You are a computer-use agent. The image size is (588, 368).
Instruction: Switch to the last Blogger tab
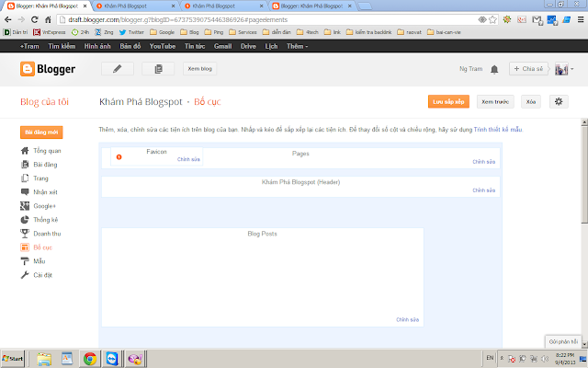pyautogui.click(x=312, y=6)
